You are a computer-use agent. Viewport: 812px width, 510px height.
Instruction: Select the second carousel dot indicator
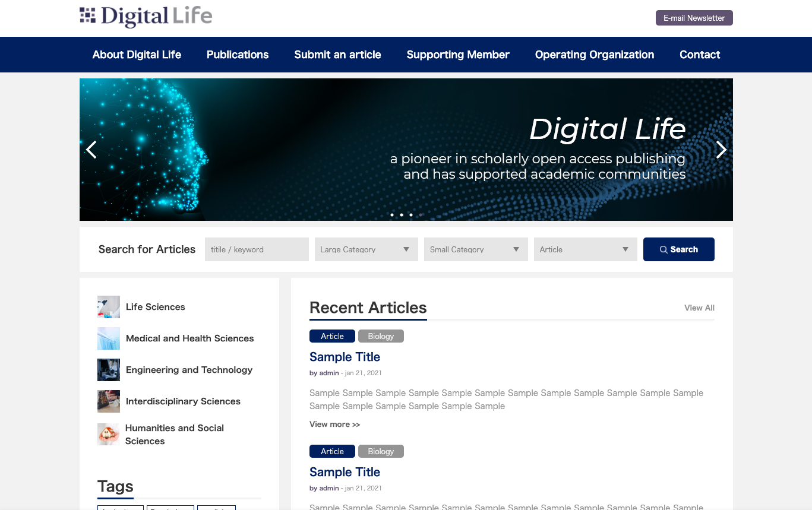[401, 215]
